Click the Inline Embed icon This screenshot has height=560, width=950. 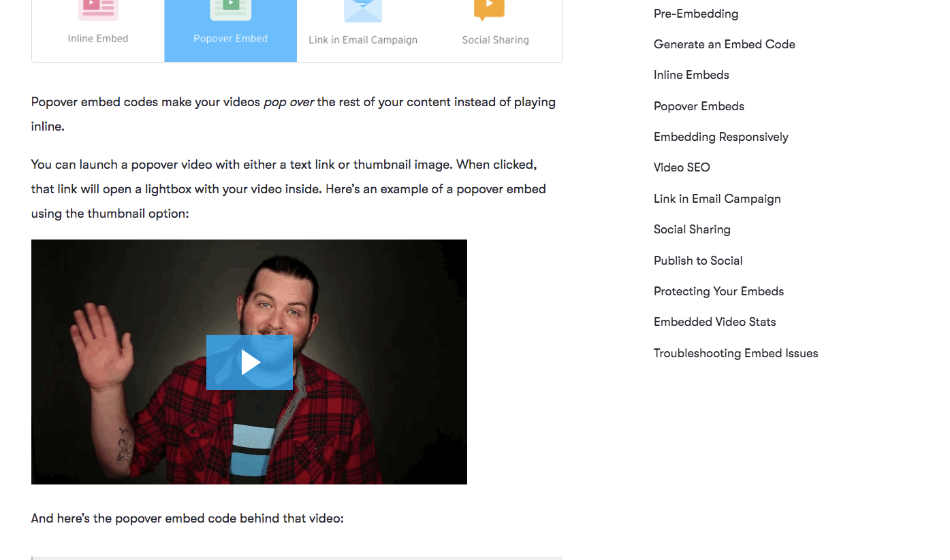pyautogui.click(x=98, y=10)
